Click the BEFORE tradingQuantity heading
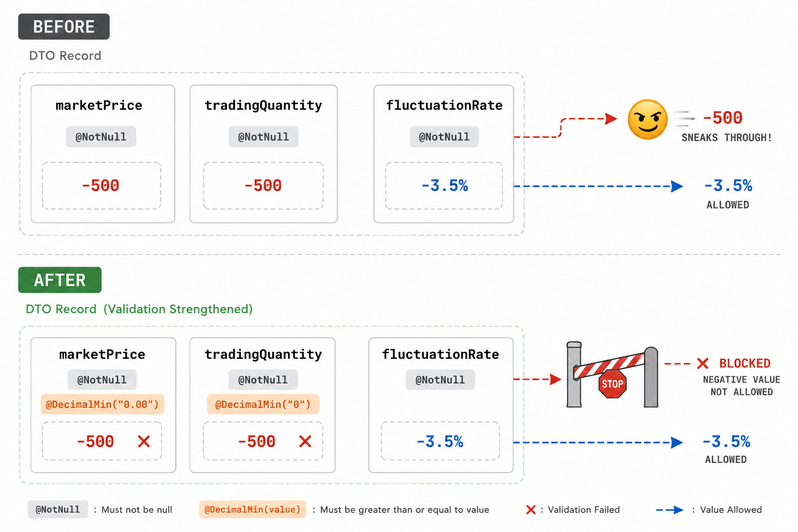798x532 pixels. (263, 105)
